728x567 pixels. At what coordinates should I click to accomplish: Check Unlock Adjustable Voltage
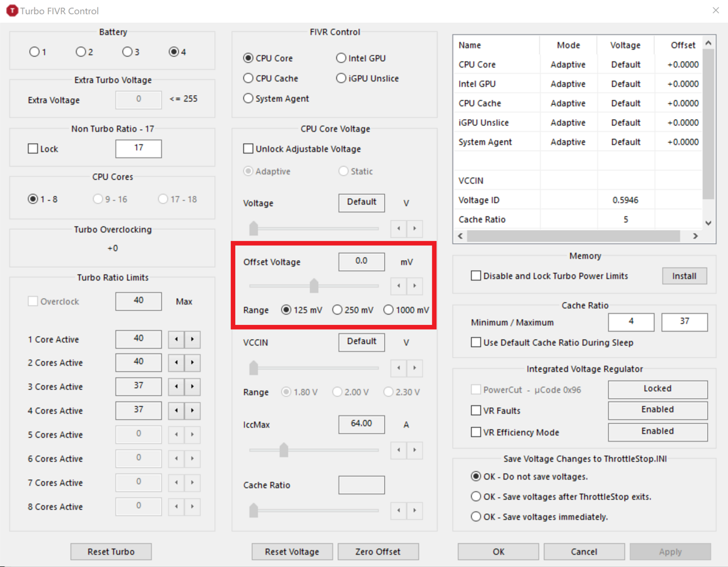pos(248,149)
